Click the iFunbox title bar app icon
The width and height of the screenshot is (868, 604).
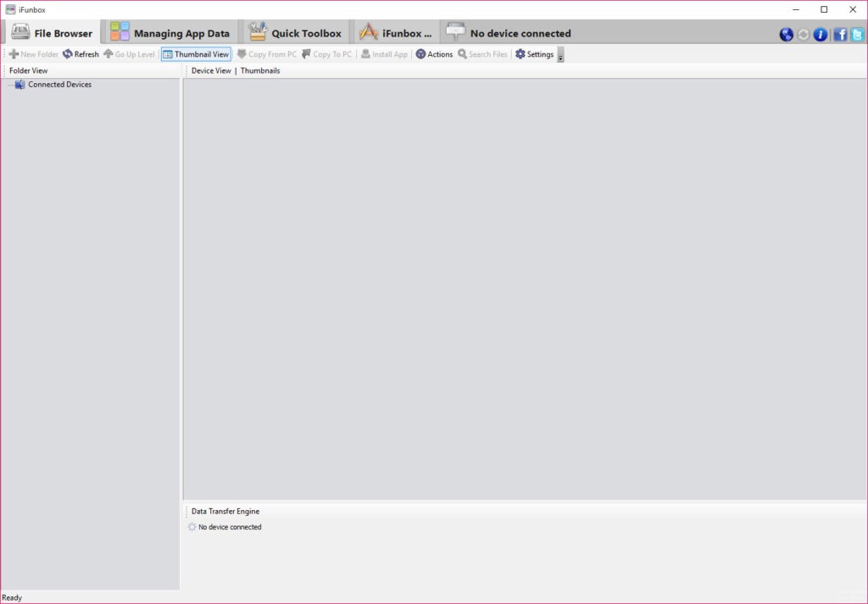coord(10,9)
